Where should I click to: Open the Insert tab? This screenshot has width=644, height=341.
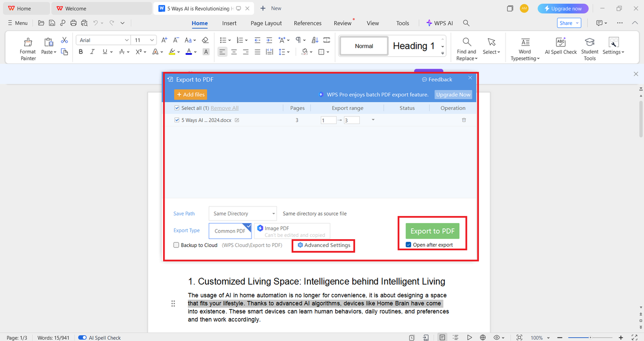tap(229, 23)
